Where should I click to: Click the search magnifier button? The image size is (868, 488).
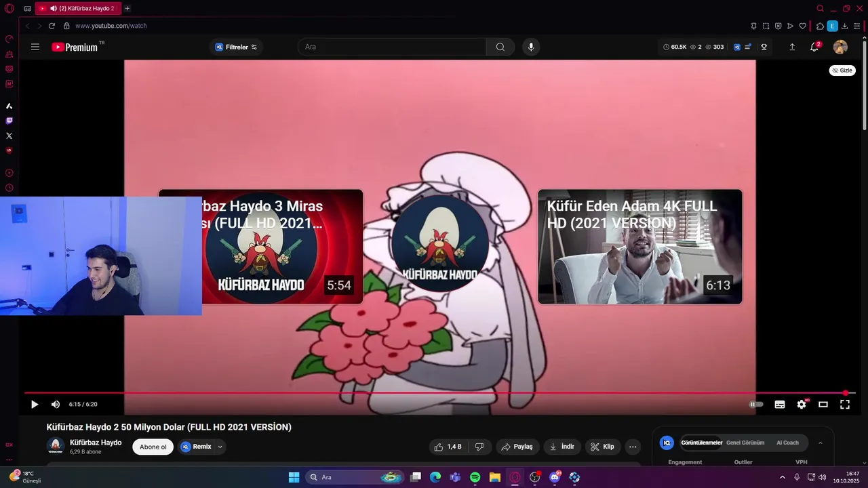500,47
